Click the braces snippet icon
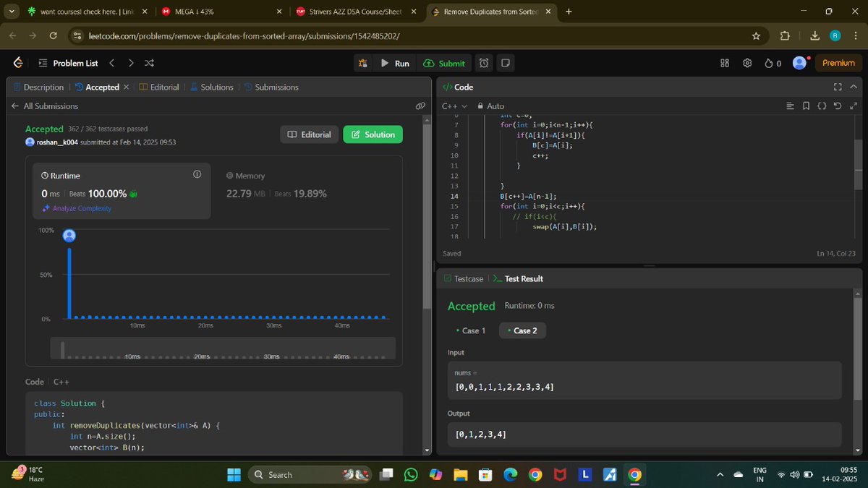Image resolution: width=868 pixels, height=488 pixels. coord(822,106)
